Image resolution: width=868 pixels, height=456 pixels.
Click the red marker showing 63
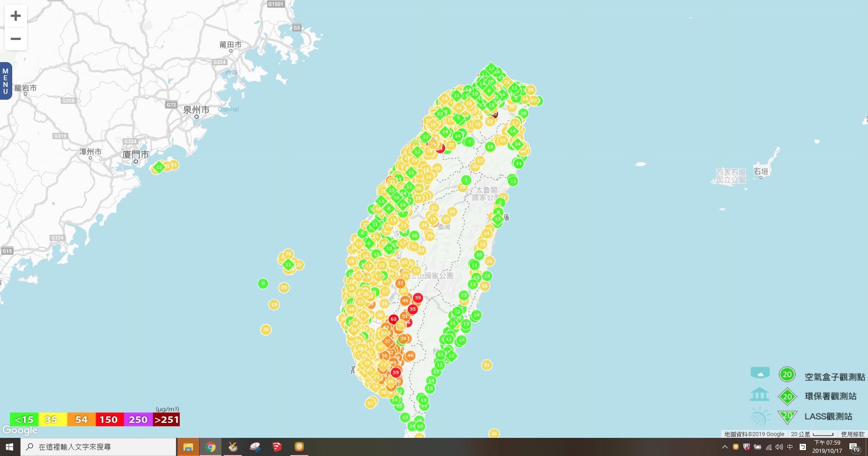pos(393,319)
